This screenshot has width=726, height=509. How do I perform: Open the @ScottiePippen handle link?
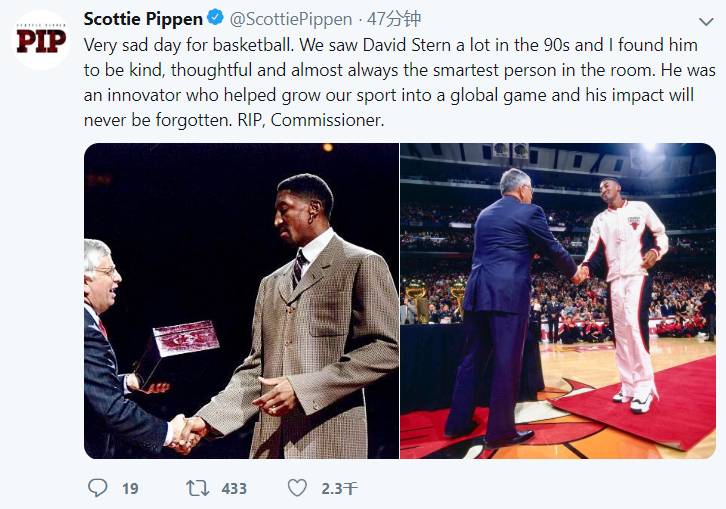tap(292, 19)
